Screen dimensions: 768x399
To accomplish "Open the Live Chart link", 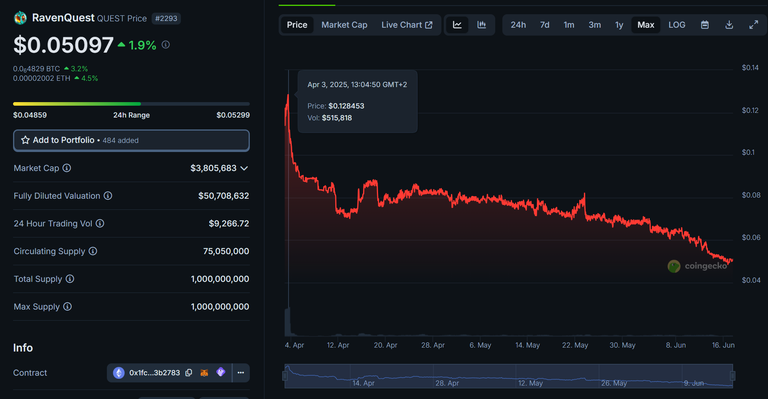I will 407,25.
